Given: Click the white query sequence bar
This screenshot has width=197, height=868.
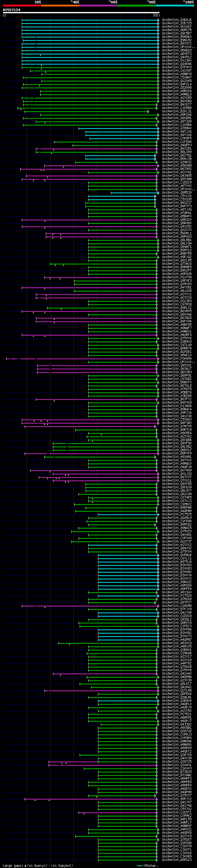Looking at the screenshot, I should click(x=81, y=12).
